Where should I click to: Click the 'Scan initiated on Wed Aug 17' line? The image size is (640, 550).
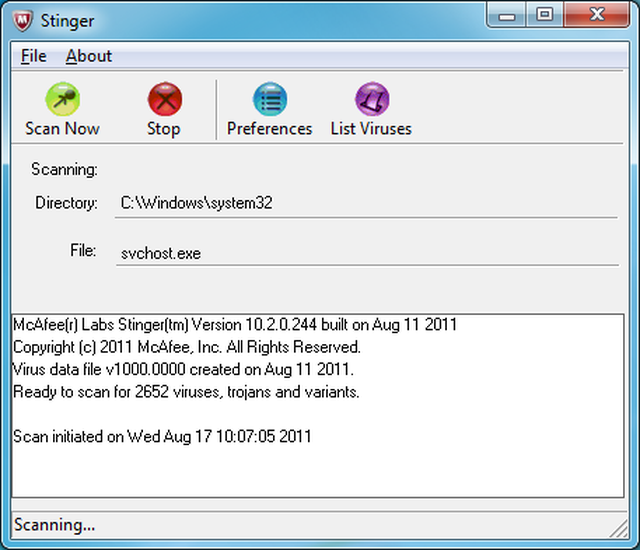coord(162,437)
